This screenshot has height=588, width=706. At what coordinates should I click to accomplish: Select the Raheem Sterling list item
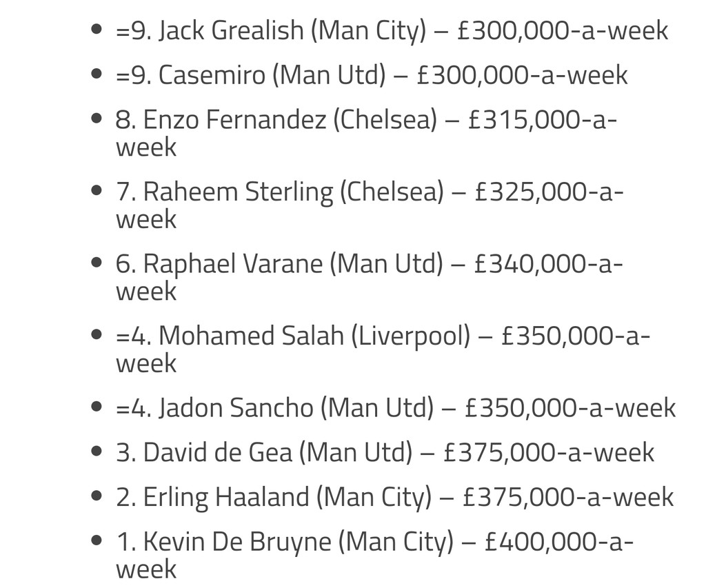[370, 192]
